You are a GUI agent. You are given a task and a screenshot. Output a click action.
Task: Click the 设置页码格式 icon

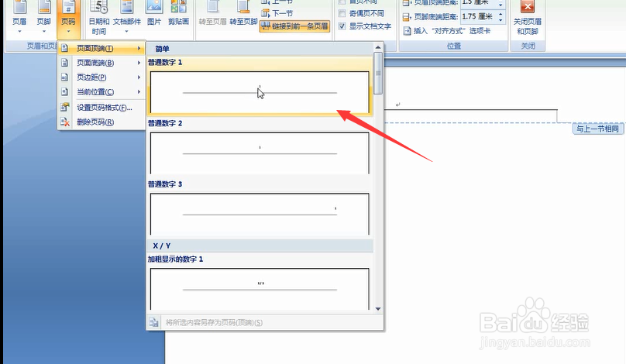(x=64, y=108)
